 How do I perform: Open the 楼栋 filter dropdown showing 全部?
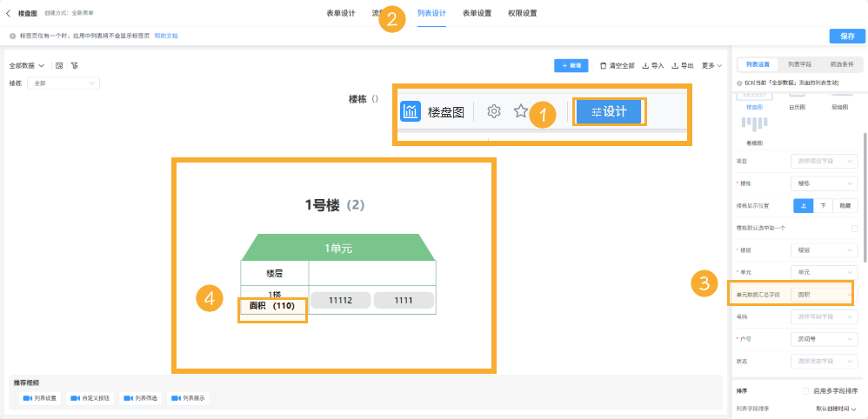coord(63,83)
